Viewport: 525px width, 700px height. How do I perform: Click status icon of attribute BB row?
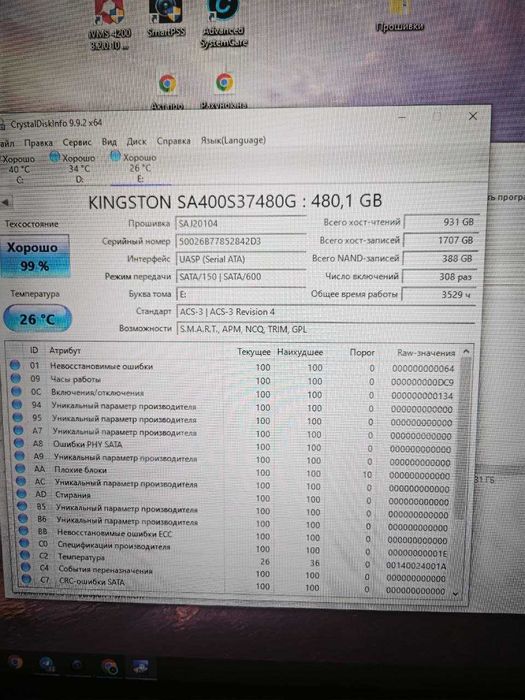[24, 531]
